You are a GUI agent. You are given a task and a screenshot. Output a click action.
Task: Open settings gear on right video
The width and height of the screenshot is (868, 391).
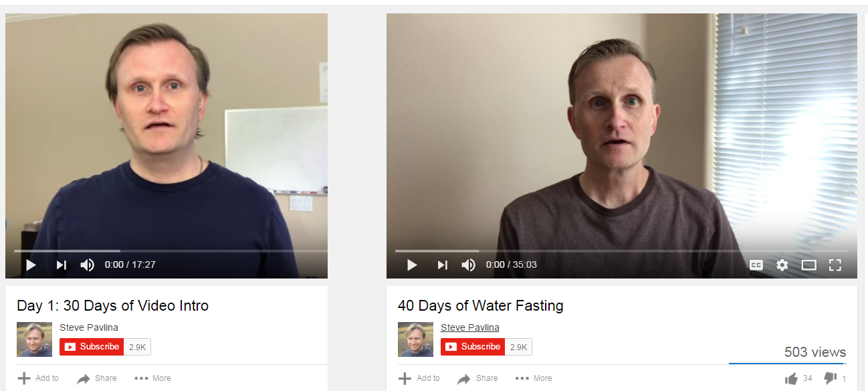pos(782,265)
